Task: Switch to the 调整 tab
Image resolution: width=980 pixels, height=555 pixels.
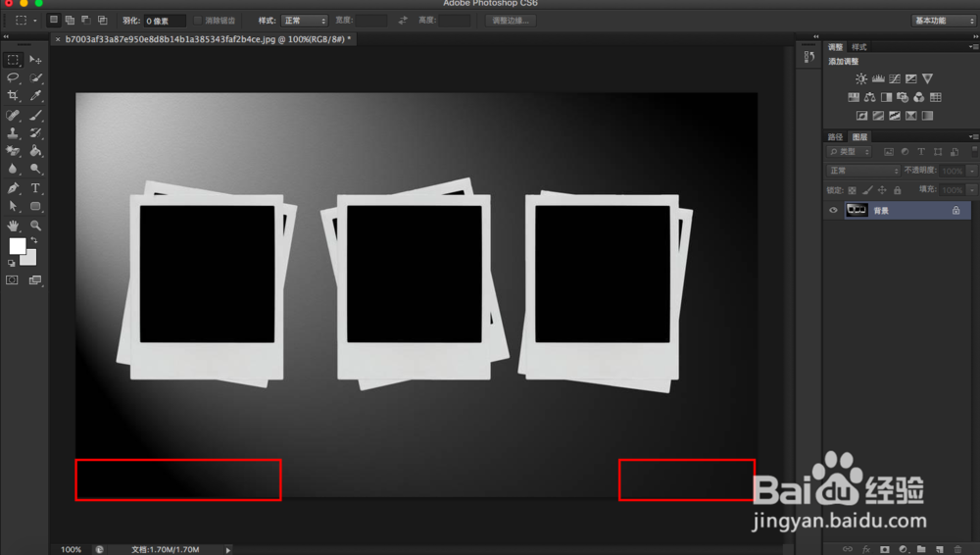Action: 836,47
